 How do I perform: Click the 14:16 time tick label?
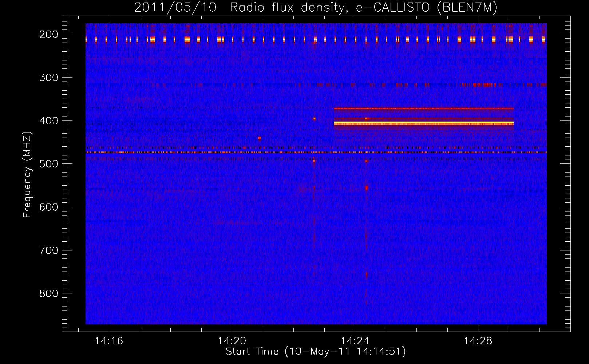[109, 341]
